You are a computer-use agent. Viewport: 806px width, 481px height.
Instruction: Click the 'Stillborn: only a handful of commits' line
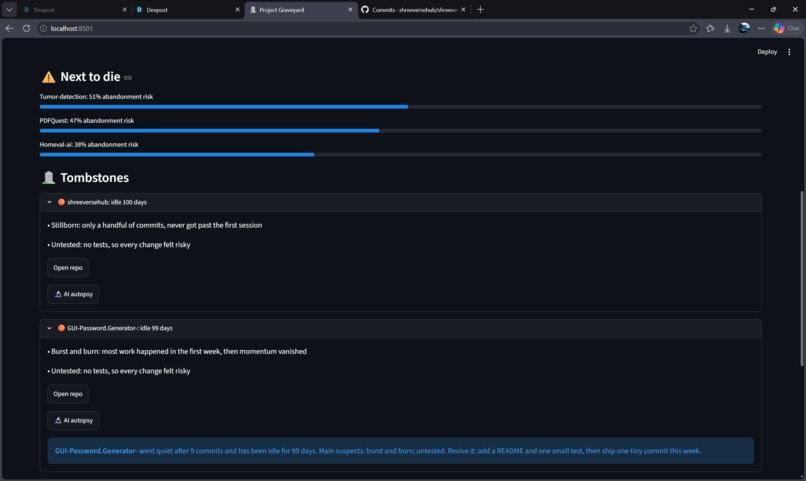coord(155,225)
